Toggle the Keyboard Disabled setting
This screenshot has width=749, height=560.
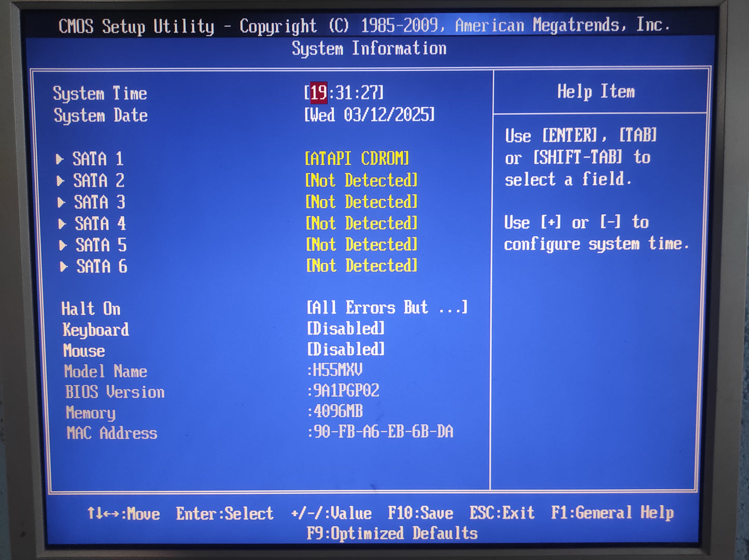point(346,328)
